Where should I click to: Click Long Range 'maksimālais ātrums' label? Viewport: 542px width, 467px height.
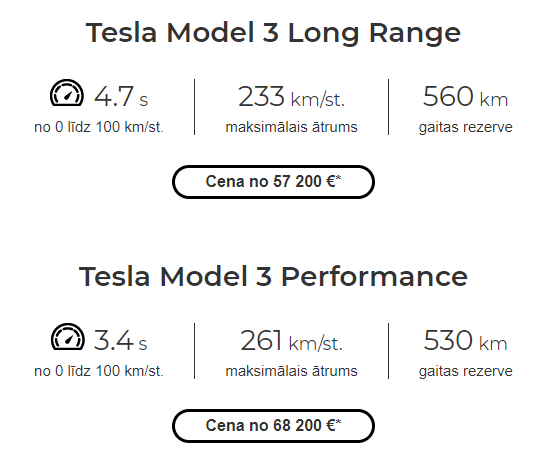pos(291,127)
